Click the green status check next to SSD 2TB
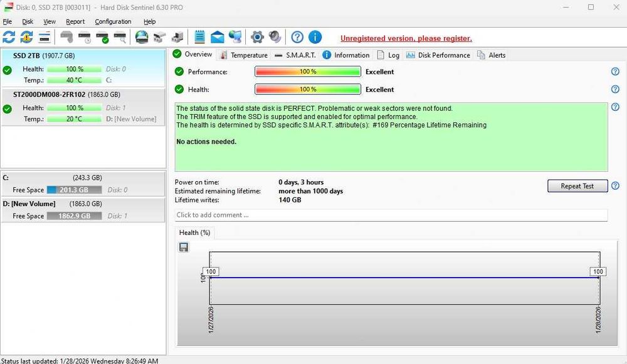 click(x=7, y=70)
